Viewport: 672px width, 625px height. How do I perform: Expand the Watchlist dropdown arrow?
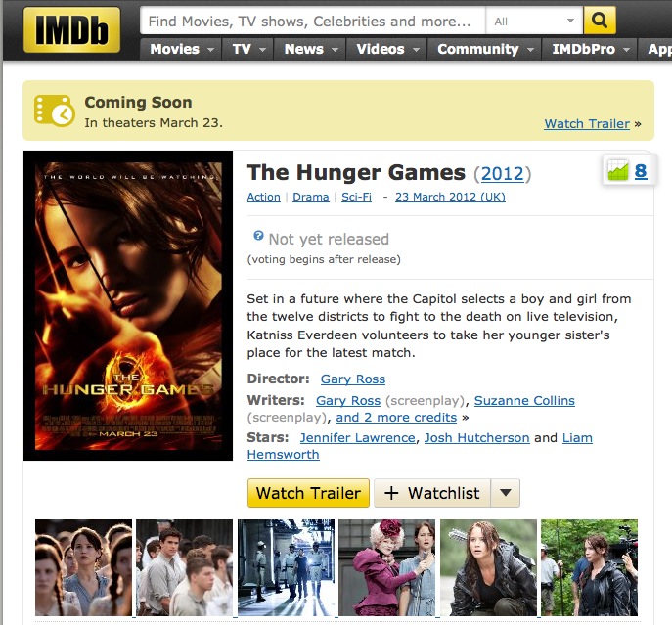506,493
